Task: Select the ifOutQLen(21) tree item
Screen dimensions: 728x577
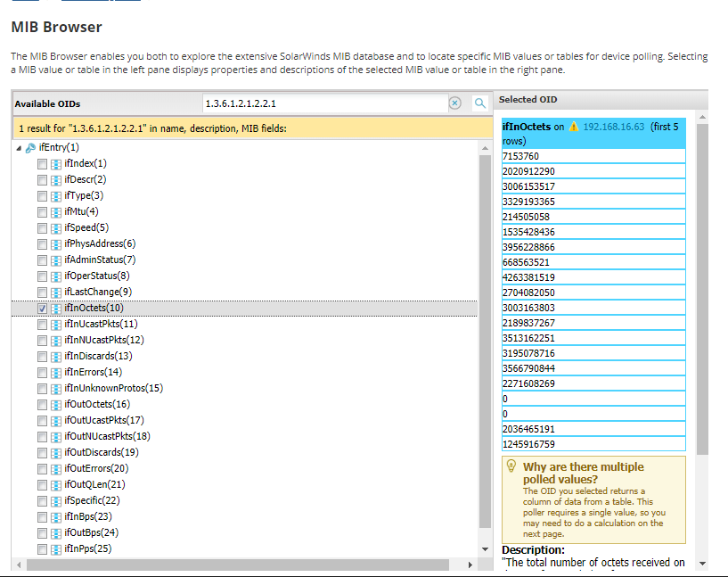Action: click(94, 484)
